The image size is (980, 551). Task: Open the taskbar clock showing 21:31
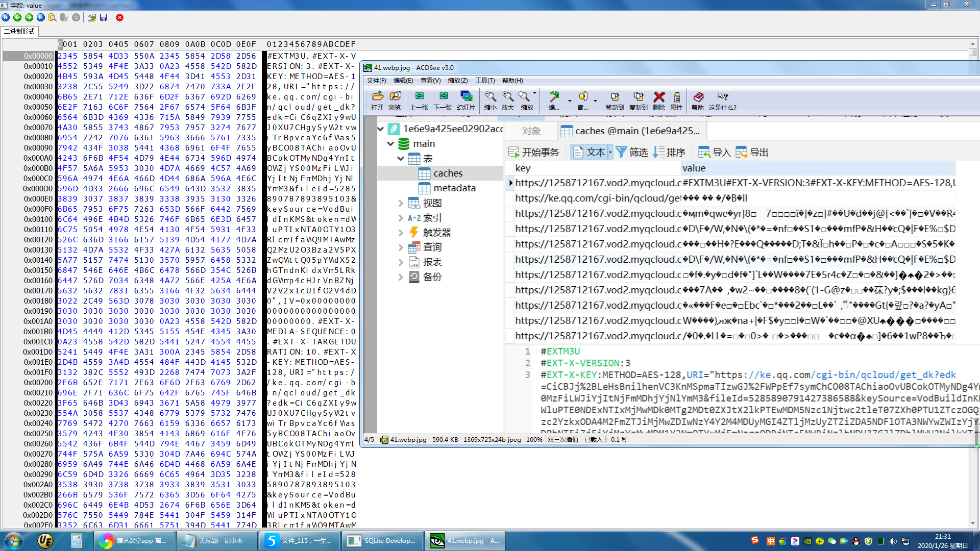[x=942, y=541]
